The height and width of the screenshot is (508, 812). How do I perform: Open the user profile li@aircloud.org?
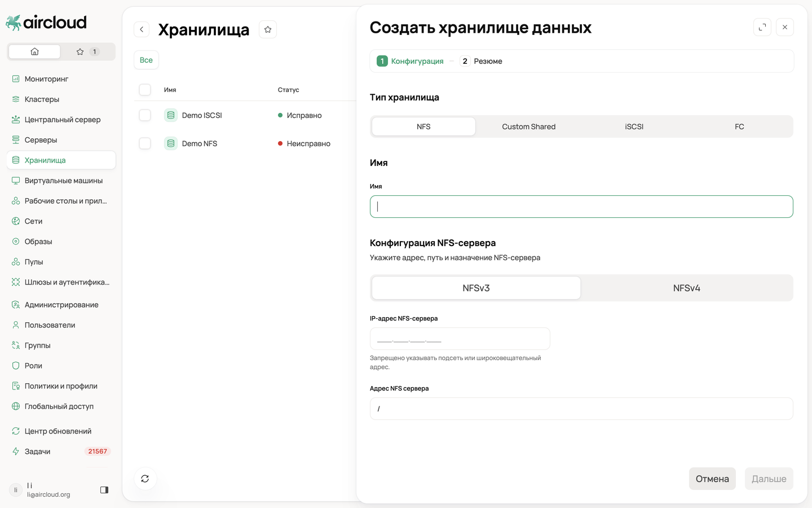(x=39, y=490)
